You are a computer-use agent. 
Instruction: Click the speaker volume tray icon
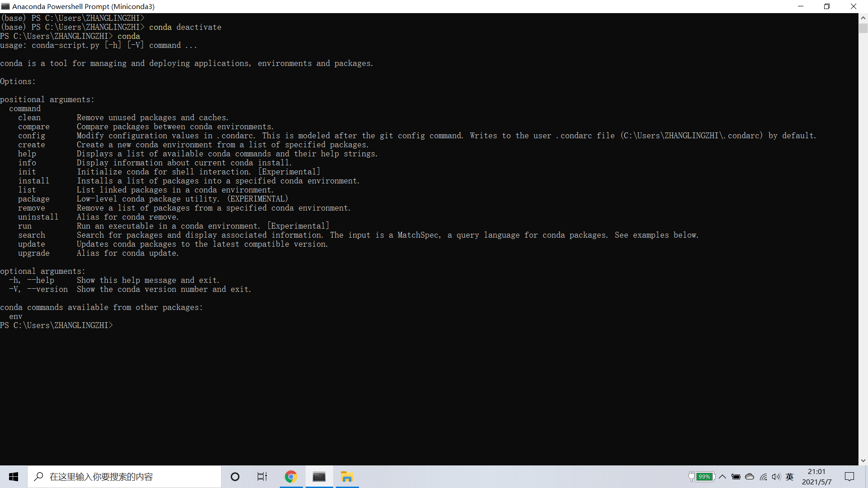click(777, 477)
